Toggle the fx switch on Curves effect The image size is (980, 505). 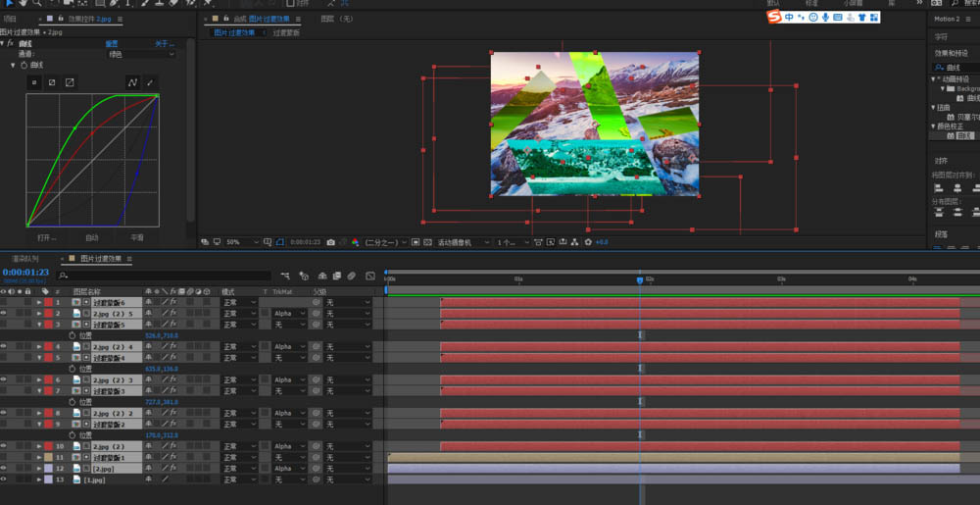[x=11, y=43]
